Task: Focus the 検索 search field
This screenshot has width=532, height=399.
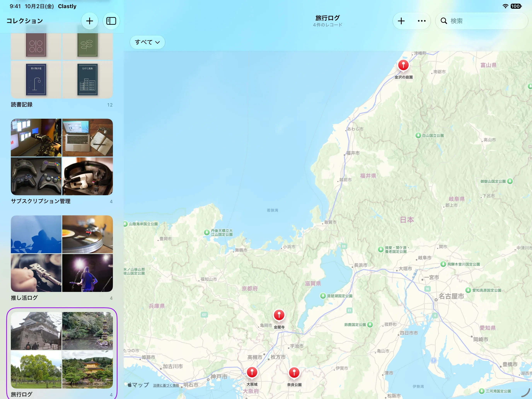Action: 482,21
